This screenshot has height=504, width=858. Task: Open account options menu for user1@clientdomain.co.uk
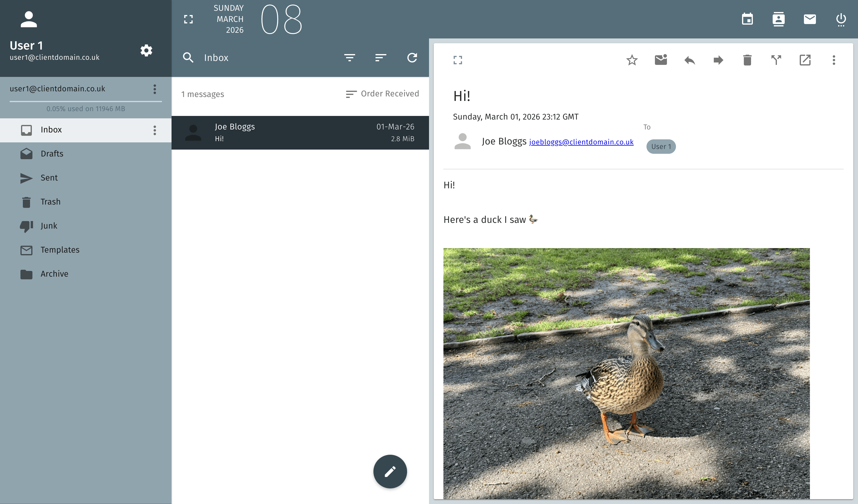(155, 89)
